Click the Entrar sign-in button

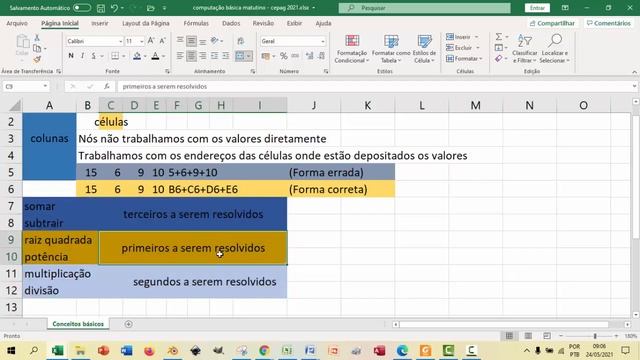(x=537, y=8)
